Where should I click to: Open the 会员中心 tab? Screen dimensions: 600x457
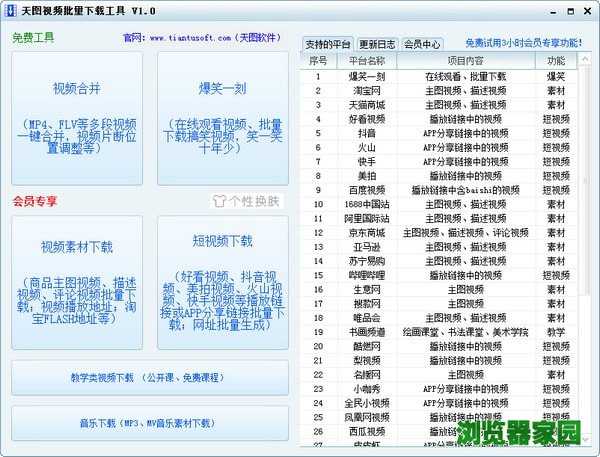(421, 44)
